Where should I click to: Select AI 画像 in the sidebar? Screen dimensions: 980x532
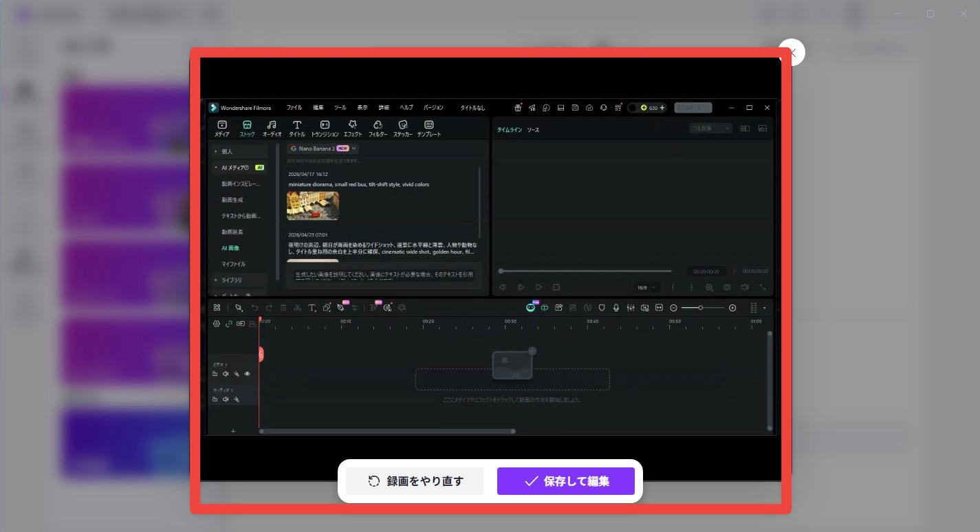(x=230, y=248)
